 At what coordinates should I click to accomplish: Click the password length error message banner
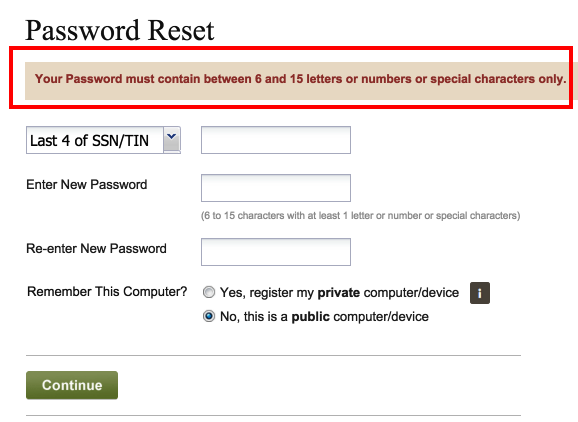(299, 81)
